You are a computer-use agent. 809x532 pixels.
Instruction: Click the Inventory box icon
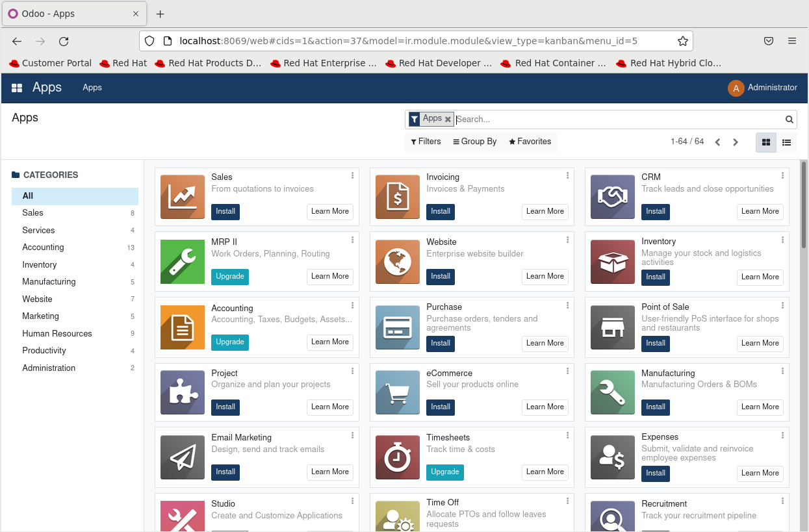[x=613, y=262]
